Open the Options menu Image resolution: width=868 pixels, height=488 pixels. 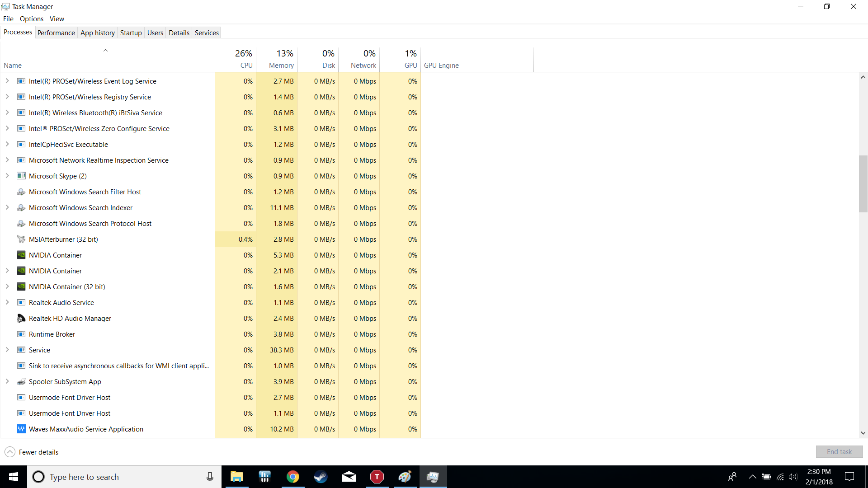[x=31, y=19]
